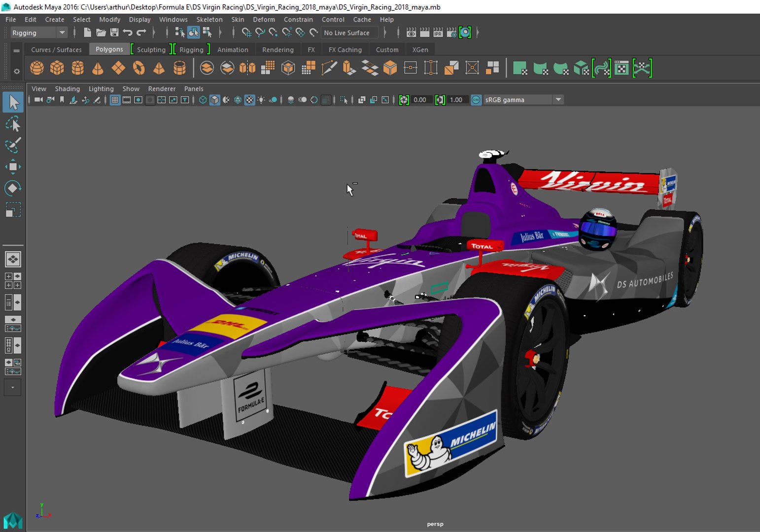Click the New Scene icon
The width and height of the screenshot is (760, 532).
pyautogui.click(x=87, y=33)
